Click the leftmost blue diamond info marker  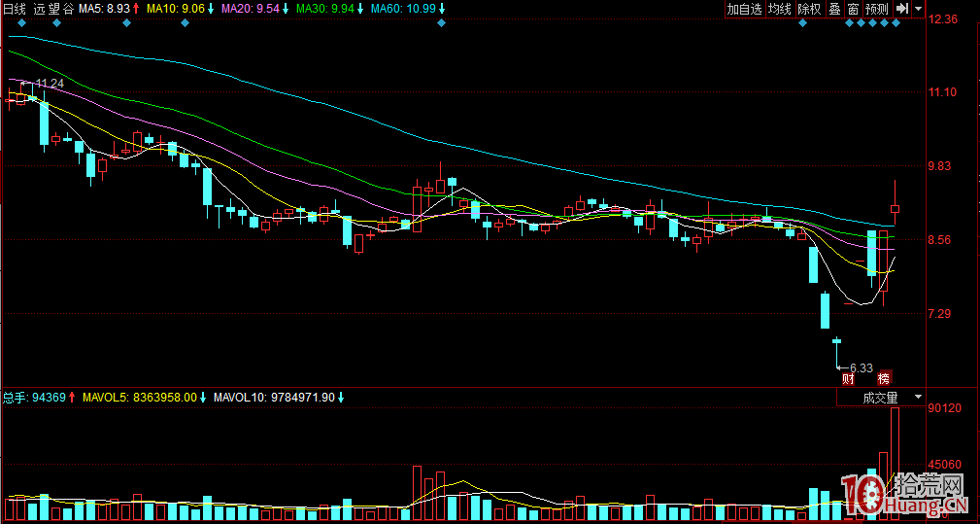(x=22, y=23)
